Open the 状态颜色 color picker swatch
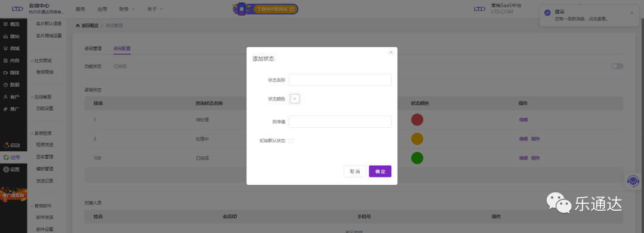Image resolution: width=644 pixels, height=233 pixels. (x=295, y=99)
